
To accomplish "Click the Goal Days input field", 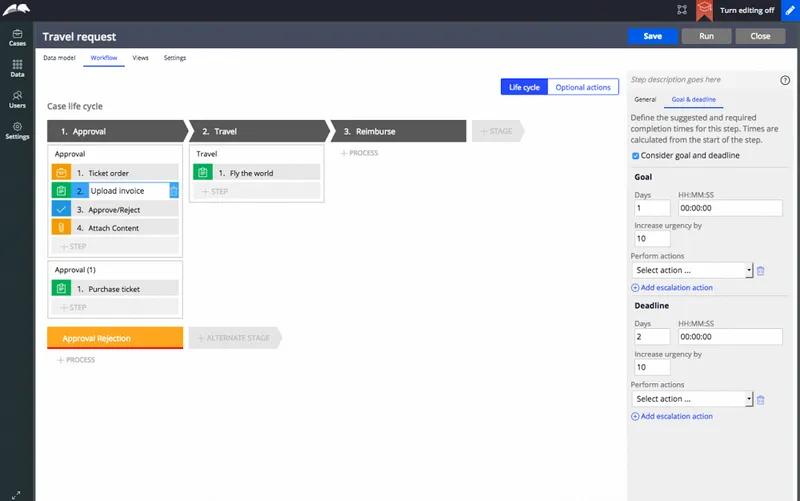I will tap(652, 208).
